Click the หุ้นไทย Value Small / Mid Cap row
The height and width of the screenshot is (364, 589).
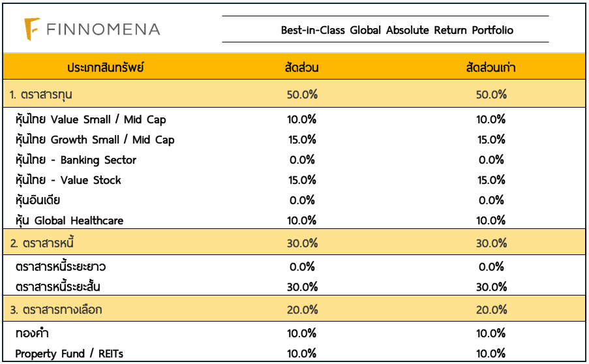point(90,119)
